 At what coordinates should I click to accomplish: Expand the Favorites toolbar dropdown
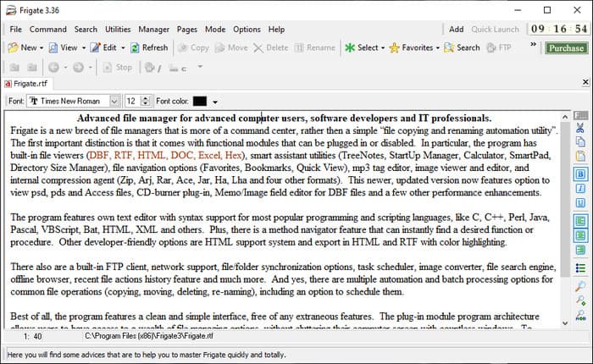[415, 48]
